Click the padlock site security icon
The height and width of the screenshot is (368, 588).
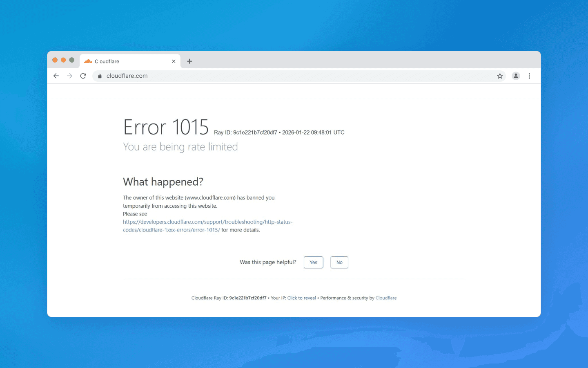coord(99,76)
